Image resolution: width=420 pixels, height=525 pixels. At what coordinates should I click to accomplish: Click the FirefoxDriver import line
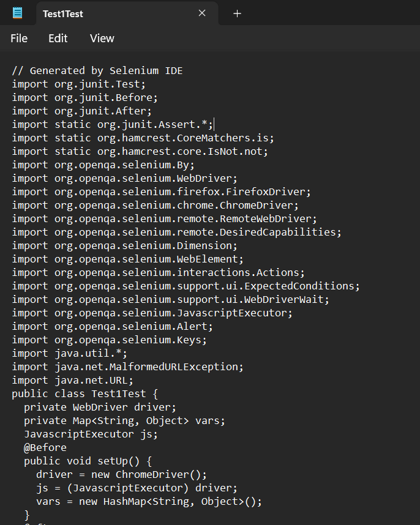pyautogui.click(x=161, y=192)
